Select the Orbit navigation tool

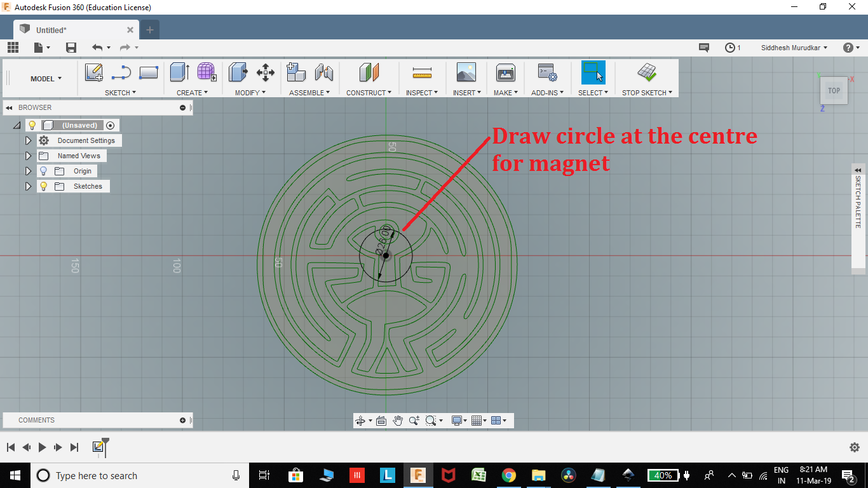tap(360, 421)
